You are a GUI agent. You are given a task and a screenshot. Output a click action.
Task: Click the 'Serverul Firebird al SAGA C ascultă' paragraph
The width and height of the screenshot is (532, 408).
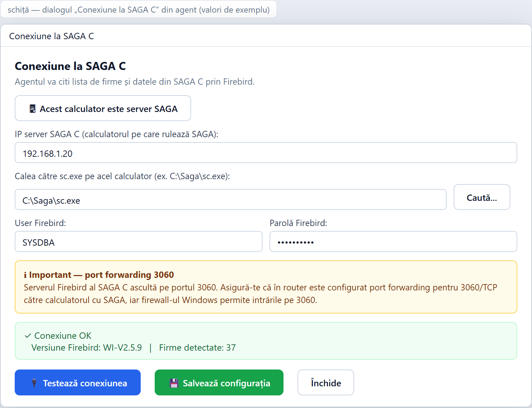[260, 294]
